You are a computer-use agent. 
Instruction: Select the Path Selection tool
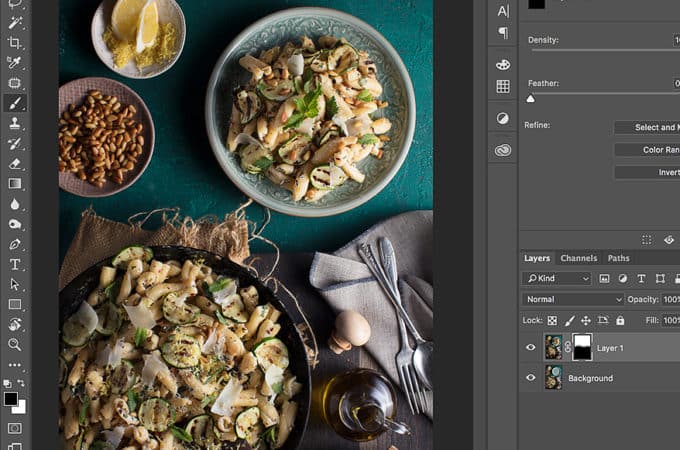tap(15, 284)
